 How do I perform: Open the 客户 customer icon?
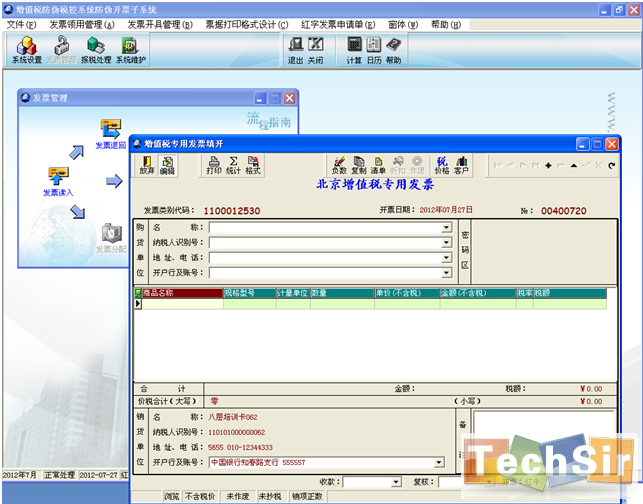point(461,165)
